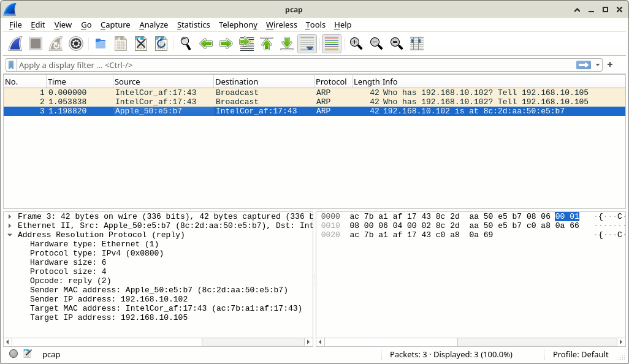Click the expert information circle icon

tap(13, 354)
